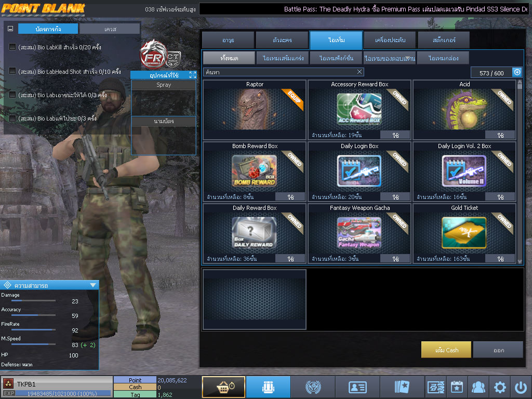Open the ticket coupon icon in bottom bar
This screenshot has height=399, width=532.
pyautogui.click(x=436, y=387)
